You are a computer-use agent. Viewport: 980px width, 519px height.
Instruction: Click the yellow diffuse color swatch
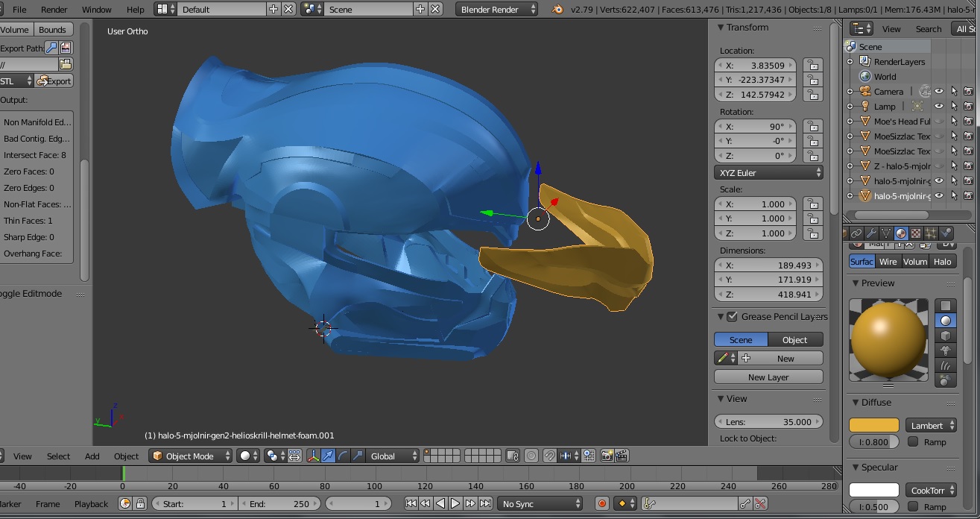[873, 425]
